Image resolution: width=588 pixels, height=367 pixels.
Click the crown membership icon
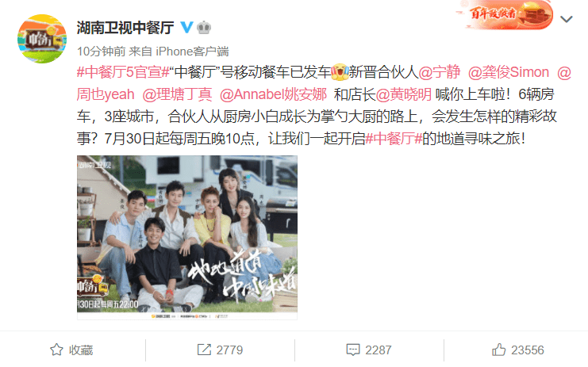[204, 27]
